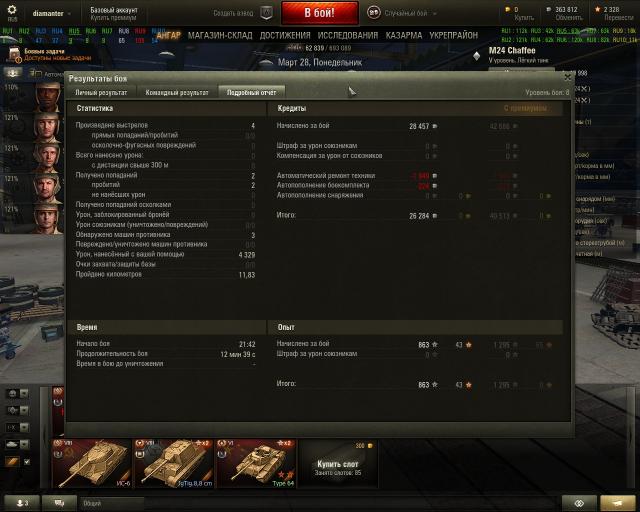
Task: Toggle the vehicle type tank filter icon
Action: (12, 444)
